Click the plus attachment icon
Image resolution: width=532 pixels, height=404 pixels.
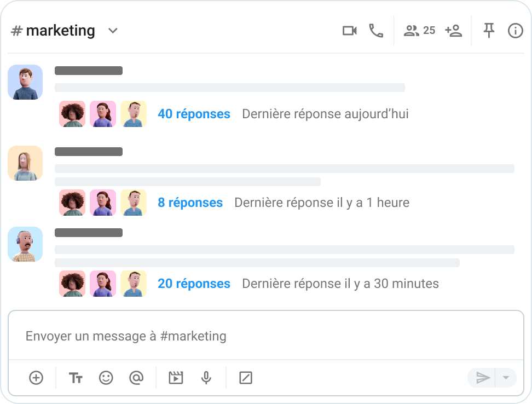pyautogui.click(x=36, y=378)
